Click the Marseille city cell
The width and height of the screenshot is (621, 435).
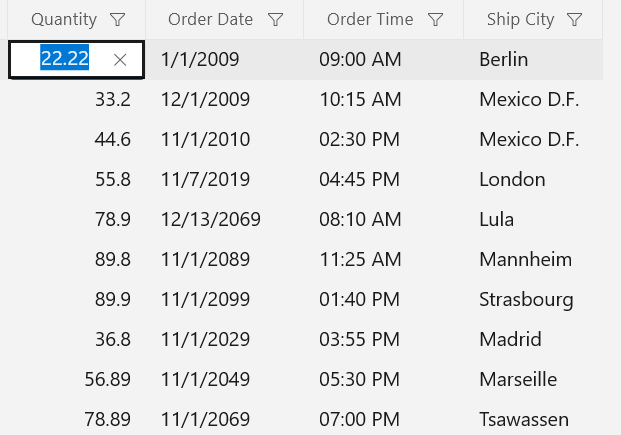[518, 380]
